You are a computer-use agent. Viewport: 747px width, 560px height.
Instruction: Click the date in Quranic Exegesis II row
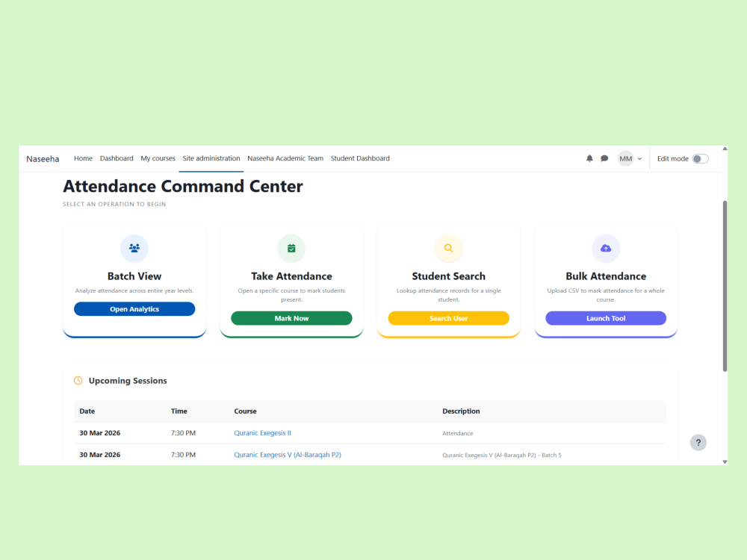pos(99,433)
